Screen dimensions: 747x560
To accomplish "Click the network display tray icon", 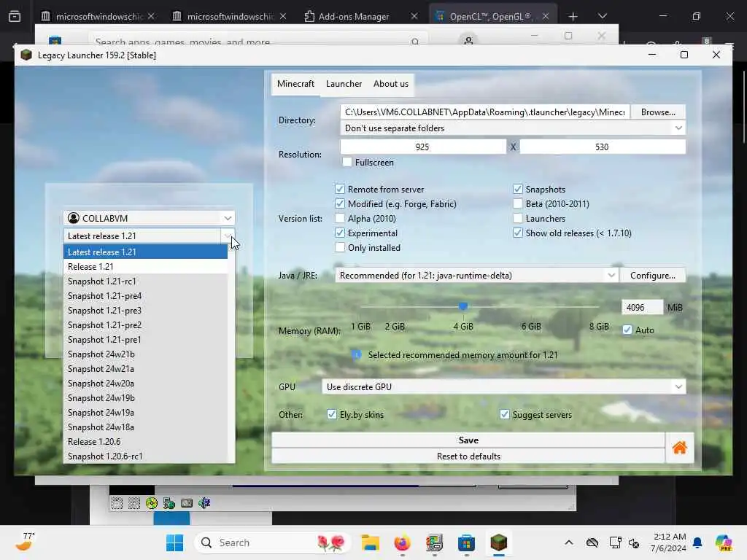I will [615, 542].
